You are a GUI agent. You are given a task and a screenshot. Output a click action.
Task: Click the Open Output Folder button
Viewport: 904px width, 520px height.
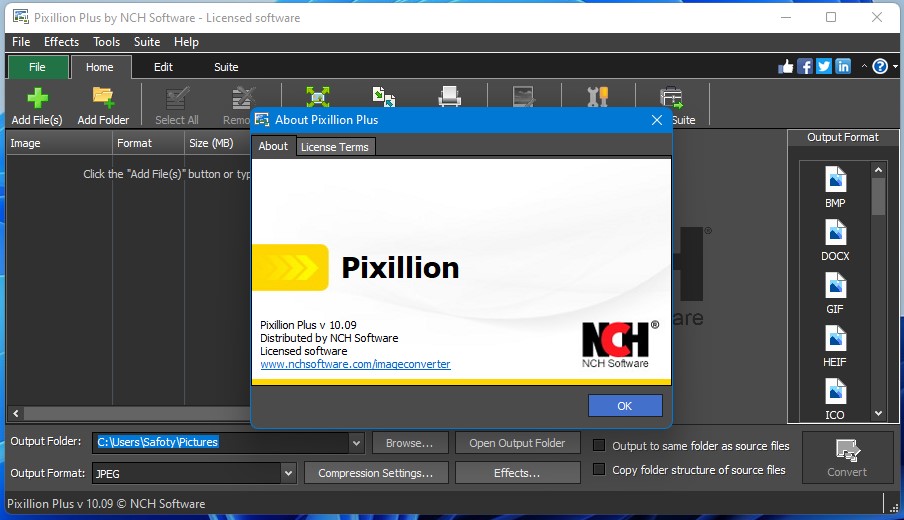pos(517,443)
